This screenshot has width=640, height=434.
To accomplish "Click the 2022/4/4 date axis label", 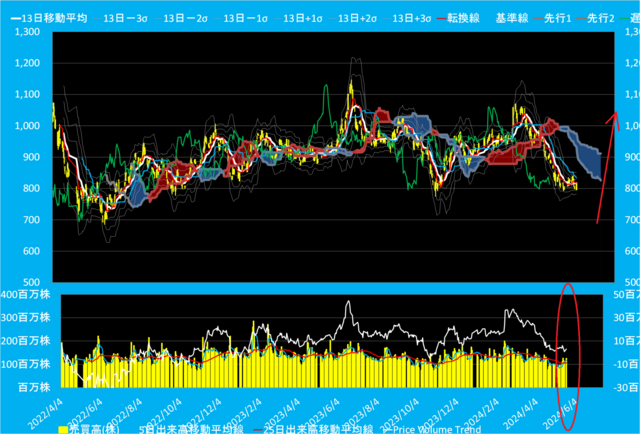I will tap(46, 414).
